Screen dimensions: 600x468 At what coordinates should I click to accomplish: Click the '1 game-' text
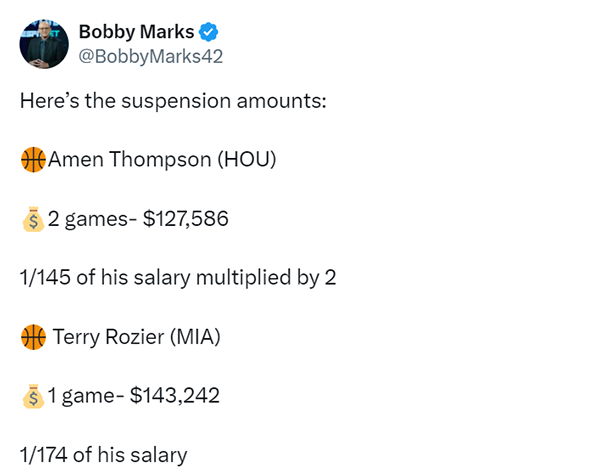click(86, 396)
